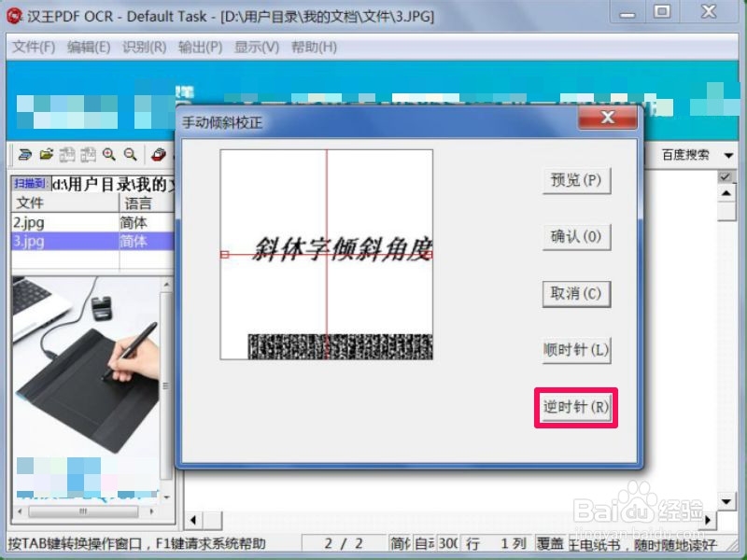Open the 识别 recognition menu
This screenshot has width=747, height=560.
pyautogui.click(x=142, y=47)
